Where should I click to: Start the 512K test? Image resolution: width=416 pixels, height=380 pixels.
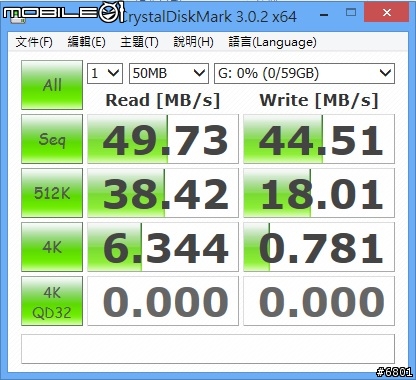click(52, 193)
